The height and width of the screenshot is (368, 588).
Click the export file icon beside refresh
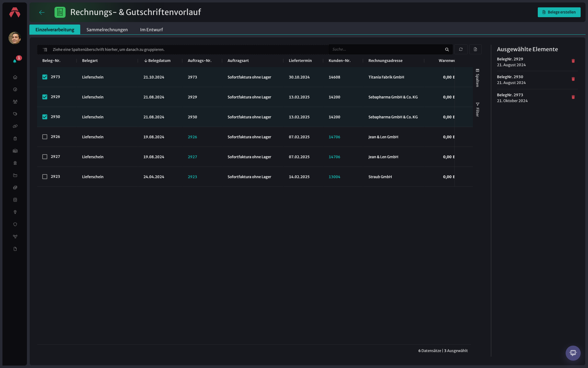click(475, 49)
